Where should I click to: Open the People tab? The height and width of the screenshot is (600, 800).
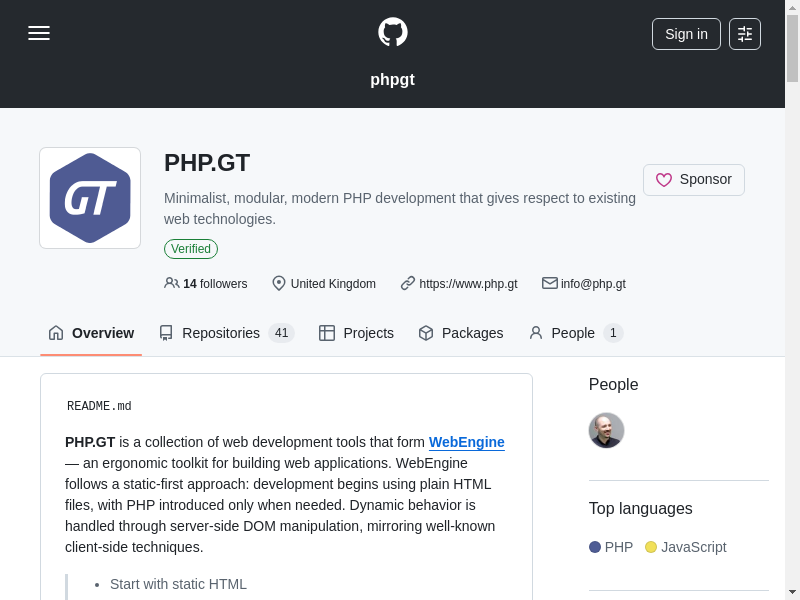(x=575, y=333)
